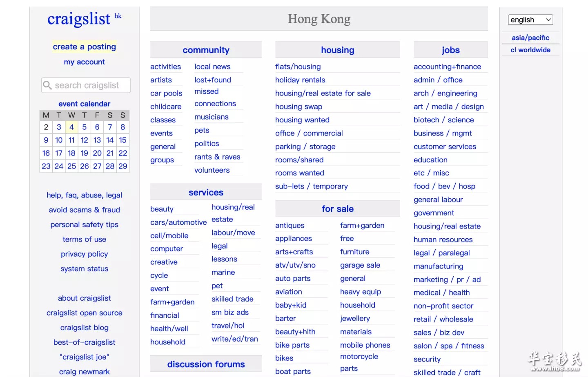Browse government jobs
This screenshot has height=377, width=588.
(434, 213)
